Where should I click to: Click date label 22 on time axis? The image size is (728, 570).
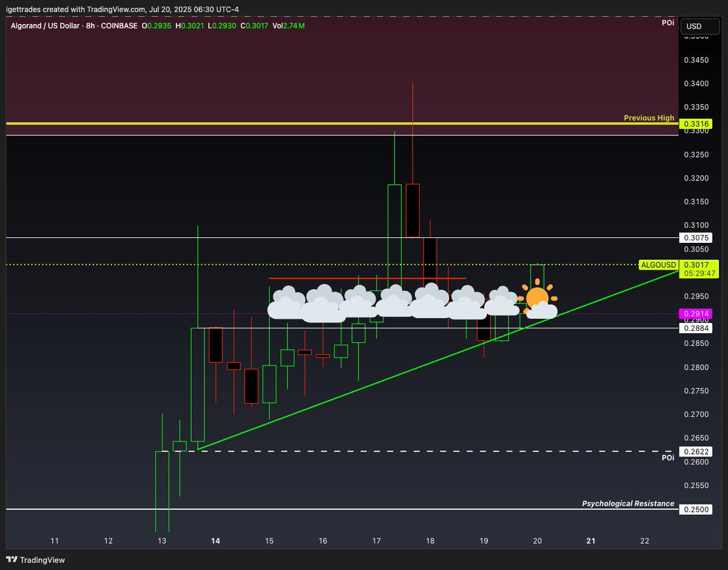tap(644, 541)
